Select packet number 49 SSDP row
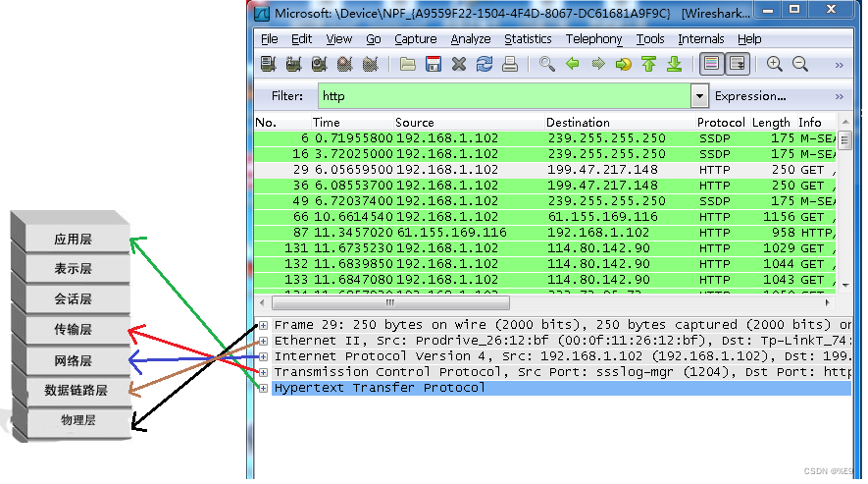 [545, 201]
